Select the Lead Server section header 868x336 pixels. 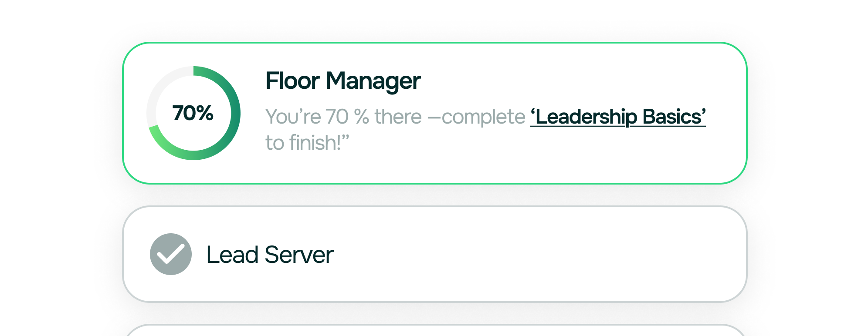coord(269,255)
